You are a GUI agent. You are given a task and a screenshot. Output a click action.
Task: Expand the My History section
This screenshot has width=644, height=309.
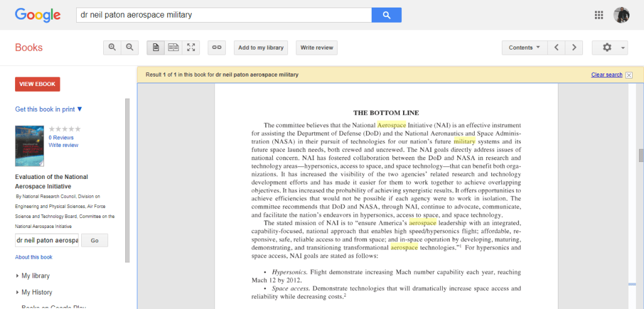tap(36, 292)
